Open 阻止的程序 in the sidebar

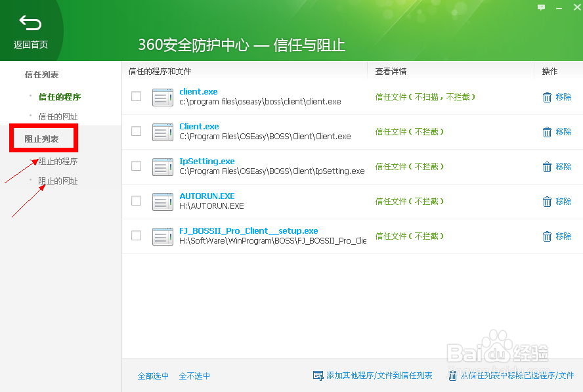tap(58, 161)
